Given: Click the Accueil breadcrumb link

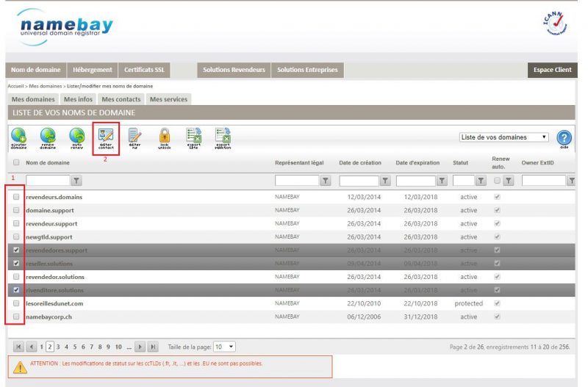Looking at the screenshot, I should pos(15,86).
